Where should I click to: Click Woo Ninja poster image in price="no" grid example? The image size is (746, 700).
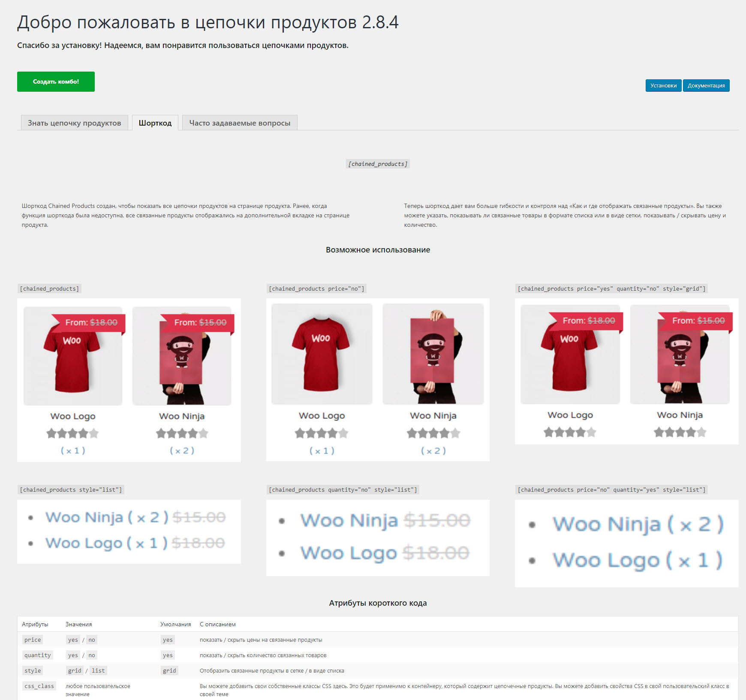tap(433, 354)
